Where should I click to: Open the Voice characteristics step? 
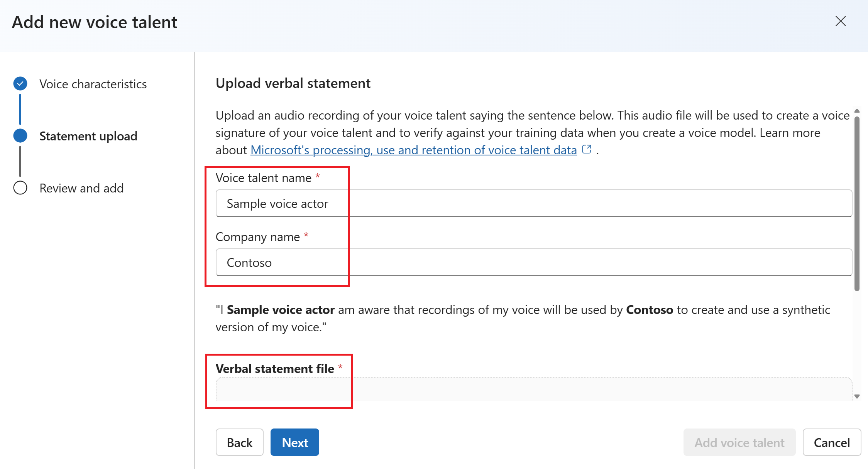click(x=93, y=84)
